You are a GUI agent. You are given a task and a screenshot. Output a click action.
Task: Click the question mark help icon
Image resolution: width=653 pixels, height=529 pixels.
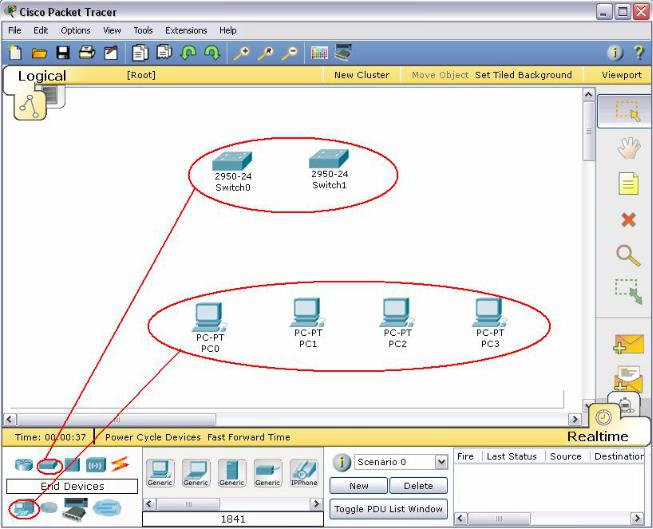639,52
